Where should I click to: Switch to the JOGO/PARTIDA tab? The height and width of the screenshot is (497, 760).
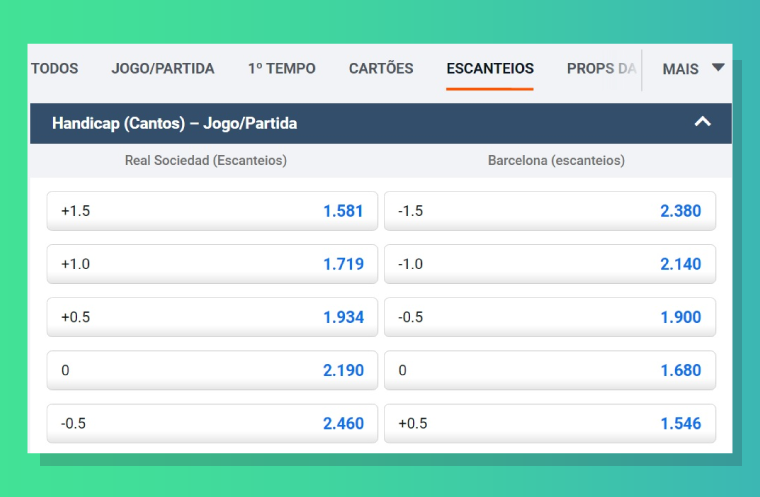pyautogui.click(x=163, y=68)
